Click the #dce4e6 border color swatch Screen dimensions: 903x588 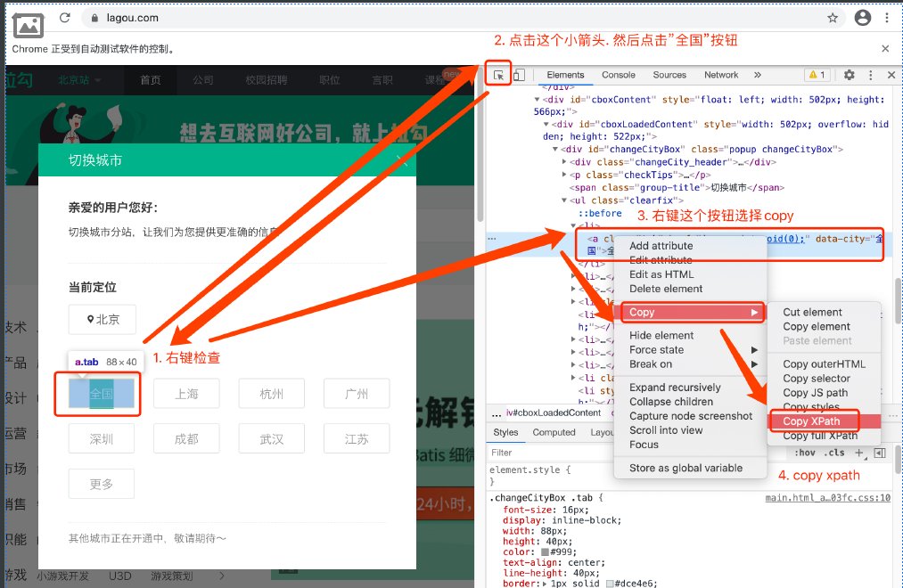click(x=610, y=584)
